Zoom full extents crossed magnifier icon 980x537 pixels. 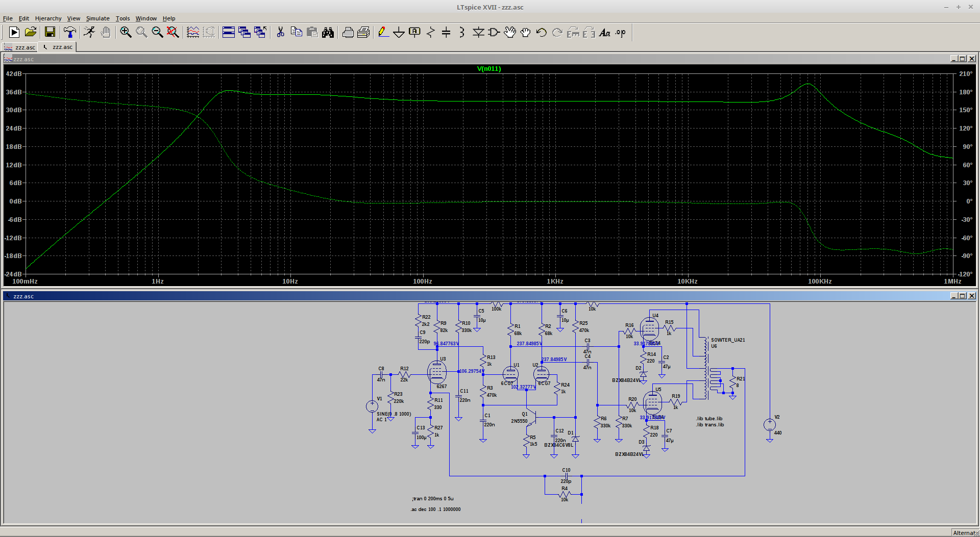[173, 32]
